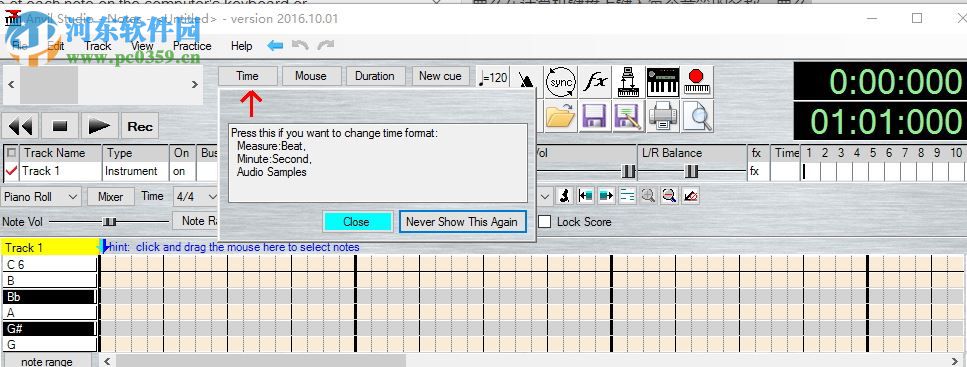Click Never Show This Again button
The image size is (967, 367).
click(462, 222)
